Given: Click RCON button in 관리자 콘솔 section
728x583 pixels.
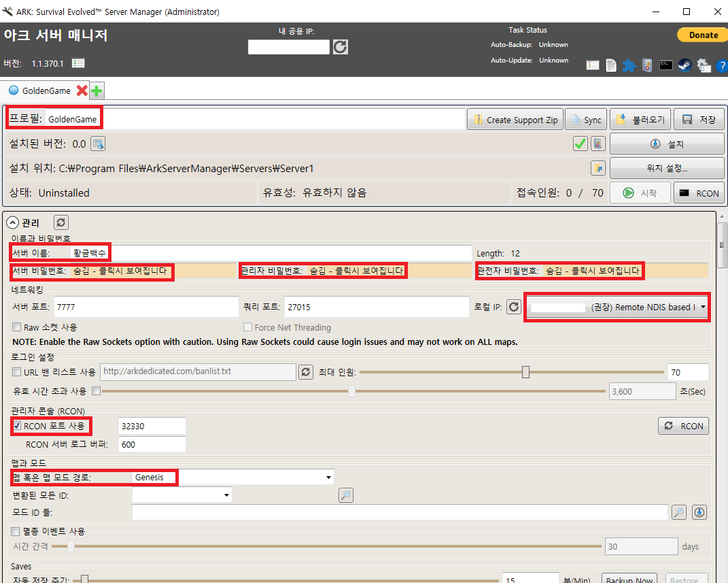Looking at the screenshot, I should pyautogui.click(x=683, y=426).
